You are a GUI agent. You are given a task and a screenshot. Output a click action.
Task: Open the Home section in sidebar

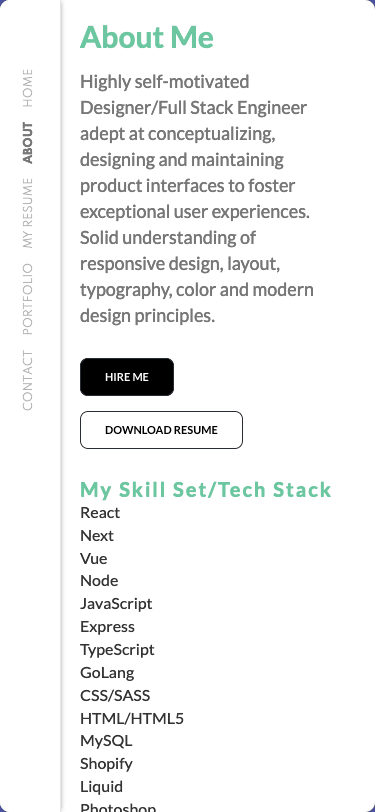(28, 88)
